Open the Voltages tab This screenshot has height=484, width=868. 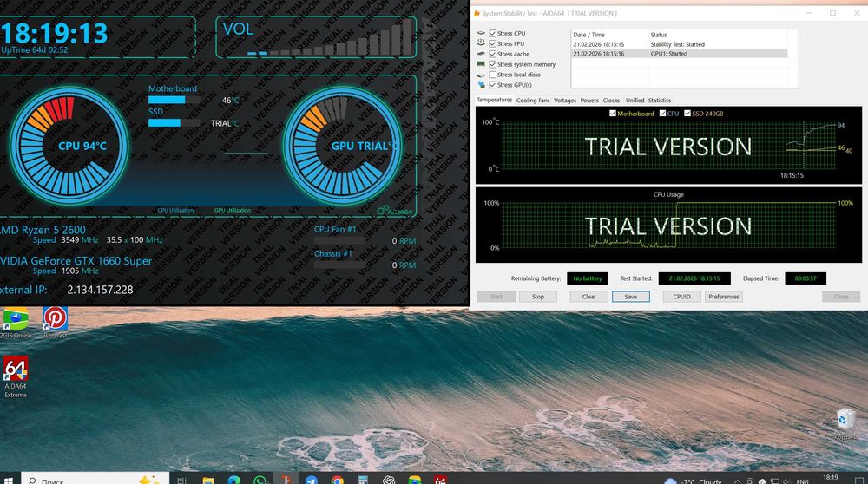[x=565, y=101]
